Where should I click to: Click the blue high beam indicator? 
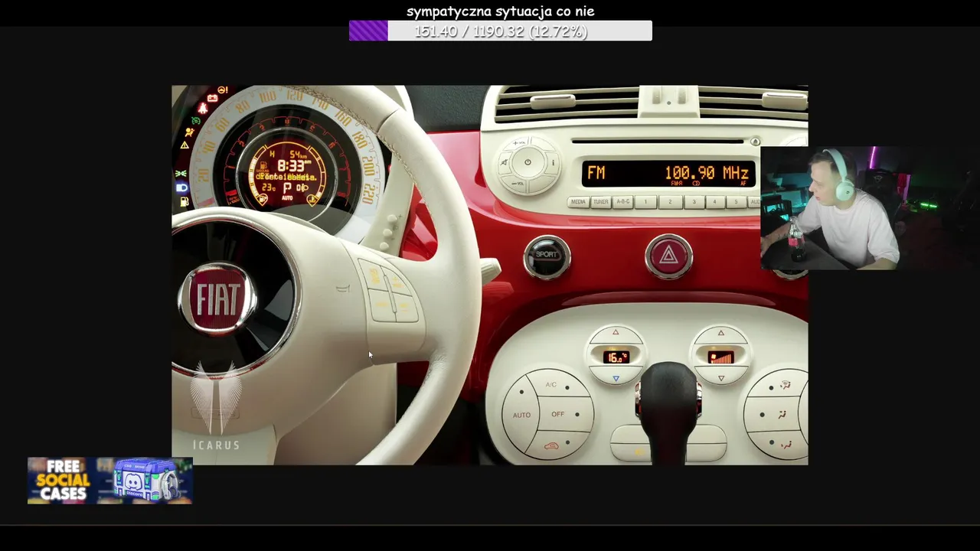pos(181,187)
